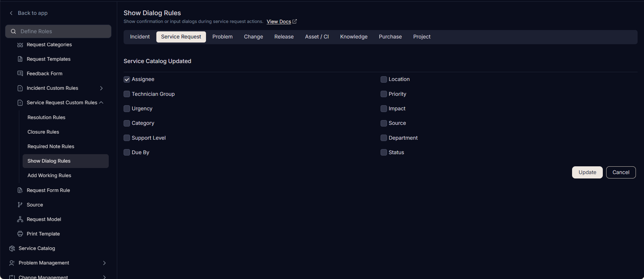Switch to the Incident tab
Image resolution: width=644 pixels, height=279 pixels.
(x=140, y=37)
